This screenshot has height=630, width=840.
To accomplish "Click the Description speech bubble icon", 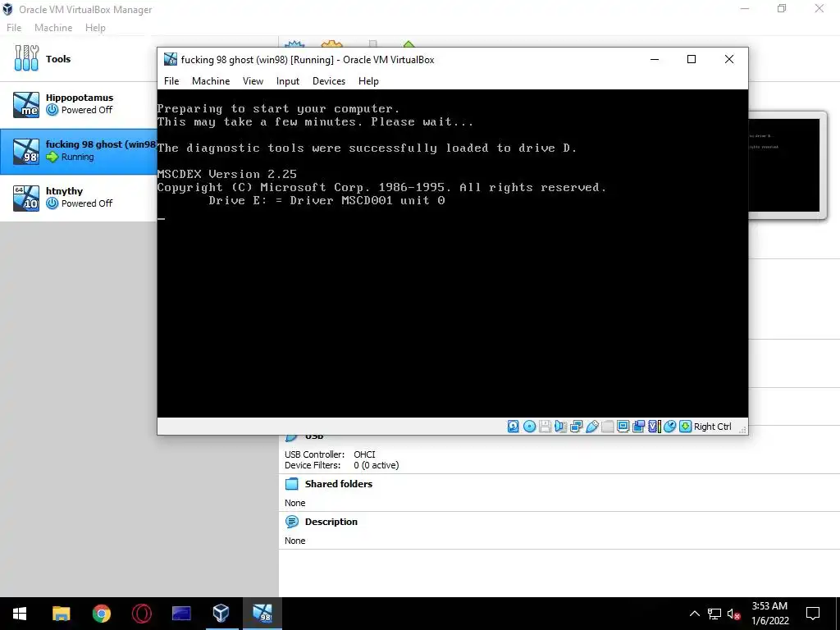I will tap(292, 522).
